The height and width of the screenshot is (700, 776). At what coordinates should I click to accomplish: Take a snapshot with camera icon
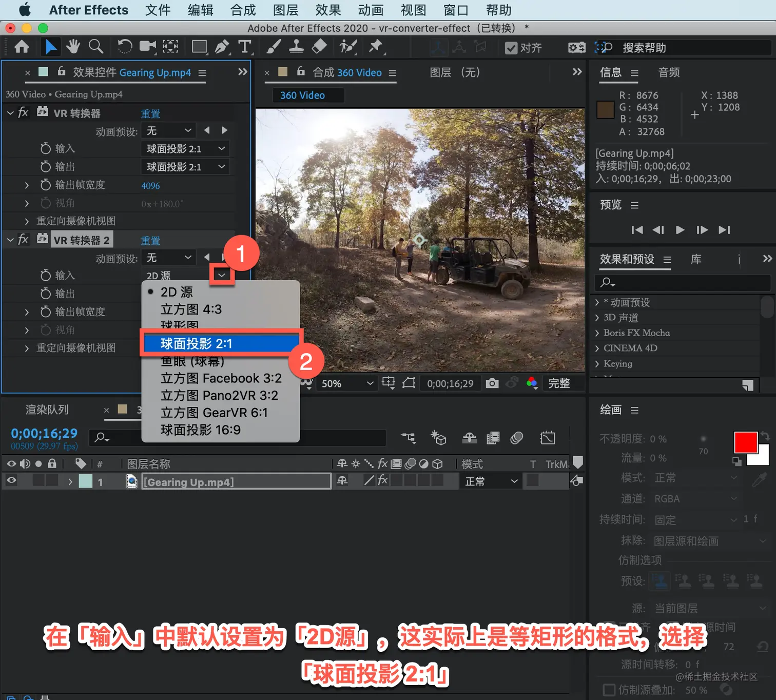pos(492,383)
